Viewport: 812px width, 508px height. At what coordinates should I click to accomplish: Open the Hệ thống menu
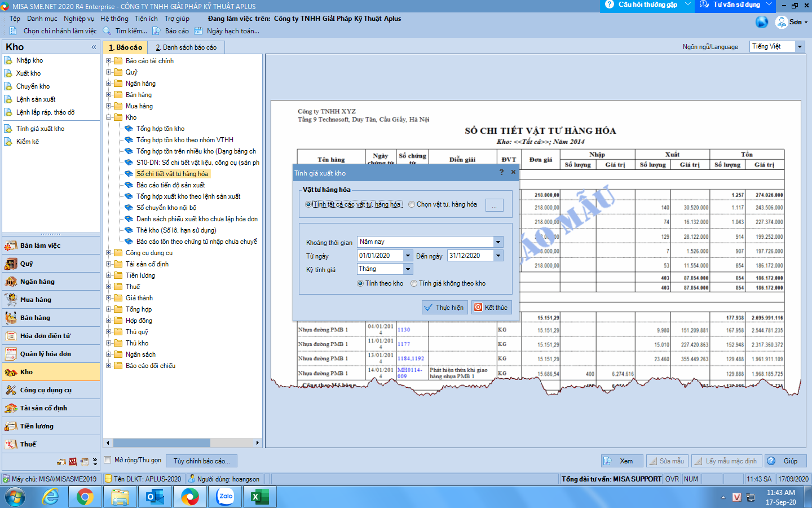(114, 19)
